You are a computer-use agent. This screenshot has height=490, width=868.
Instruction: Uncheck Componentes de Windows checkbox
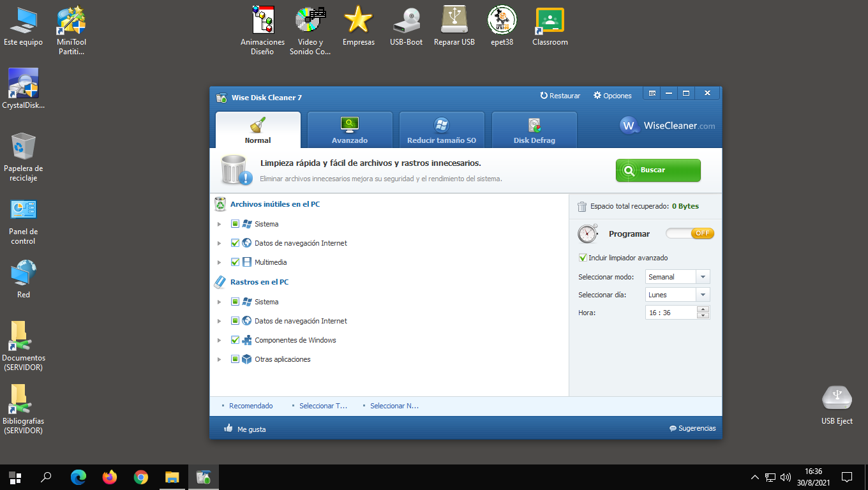235,340
